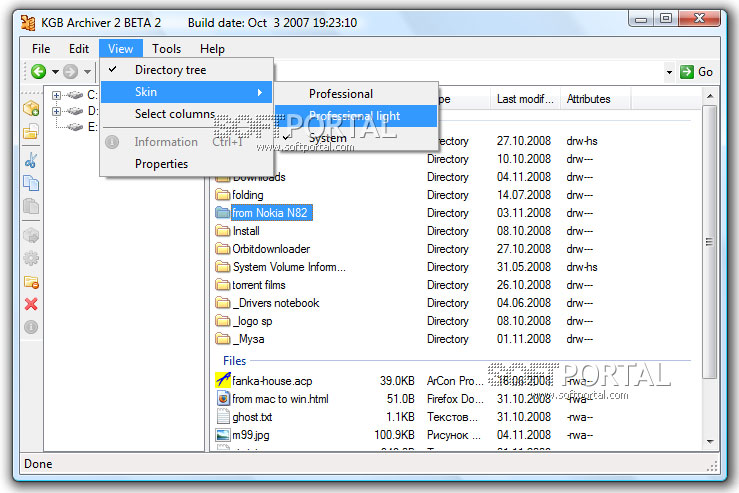Select the Professional light skin
The image size is (739, 493).
(356, 116)
